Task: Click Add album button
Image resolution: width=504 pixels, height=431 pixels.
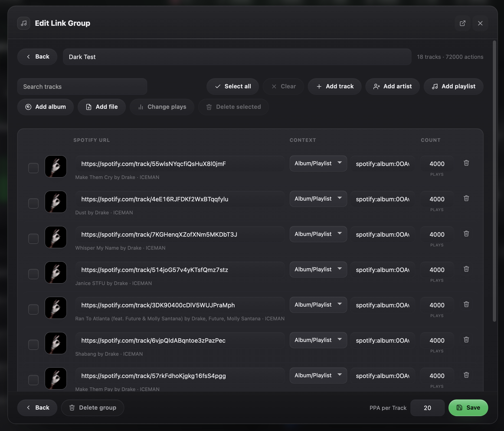Action: [46, 107]
